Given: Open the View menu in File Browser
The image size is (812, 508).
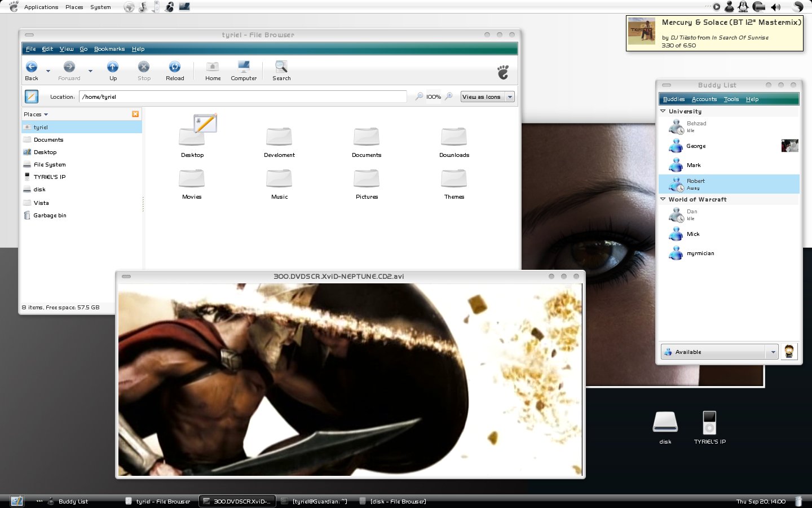Looking at the screenshot, I should pos(67,49).
